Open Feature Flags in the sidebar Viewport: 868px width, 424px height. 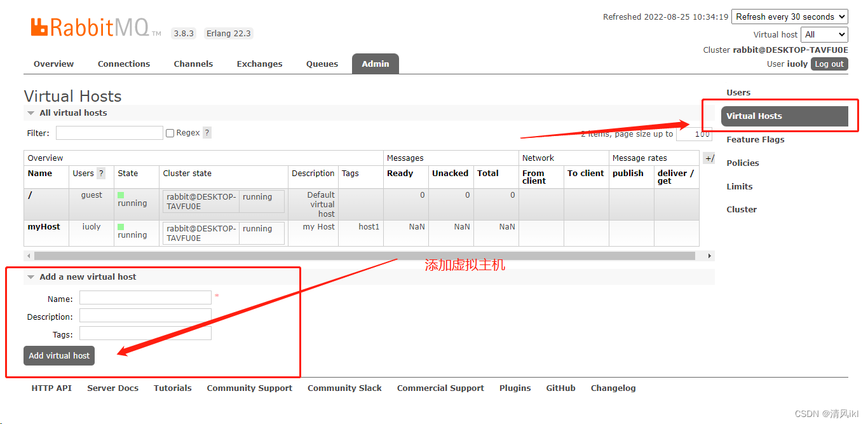(x=756, y=139)
